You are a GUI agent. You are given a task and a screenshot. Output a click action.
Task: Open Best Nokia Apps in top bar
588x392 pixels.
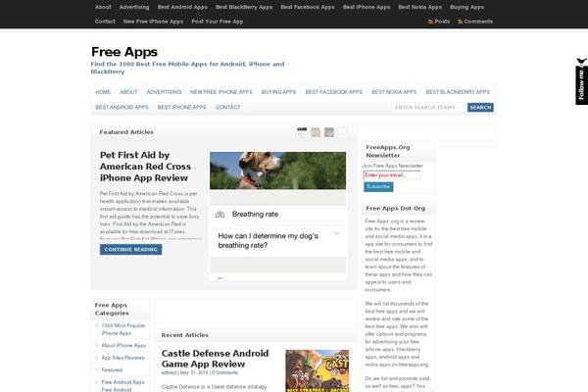420,7
